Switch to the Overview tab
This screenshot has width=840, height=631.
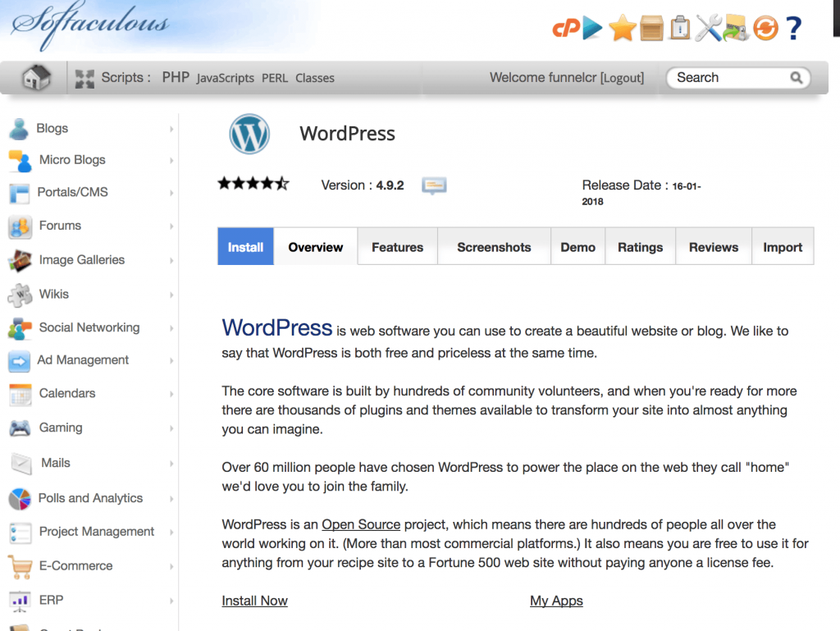[316, 247]
